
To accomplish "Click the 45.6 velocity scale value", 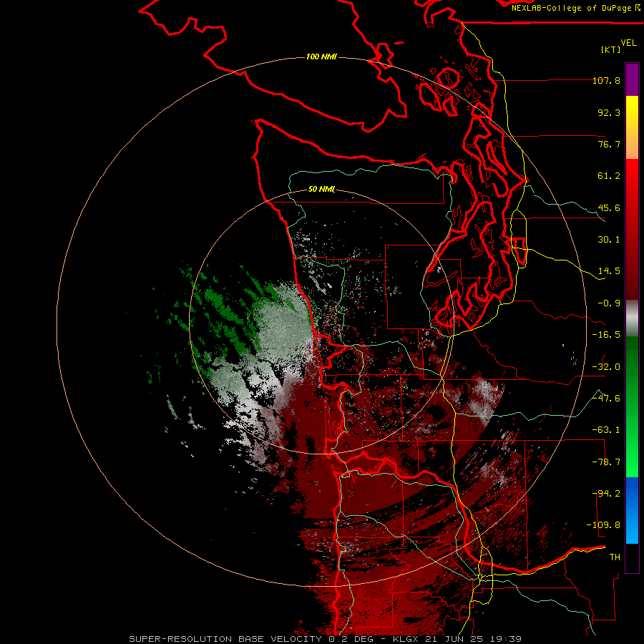I will (x=609, y=208).
